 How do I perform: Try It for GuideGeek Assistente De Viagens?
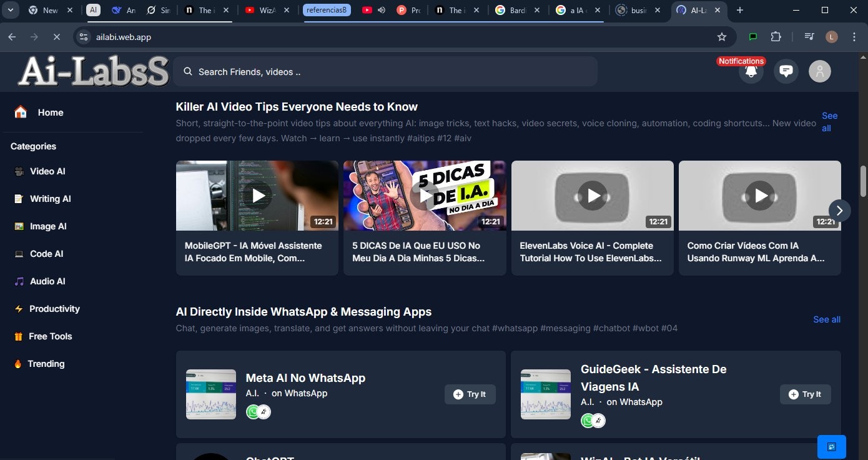click(x=806, y=394)
